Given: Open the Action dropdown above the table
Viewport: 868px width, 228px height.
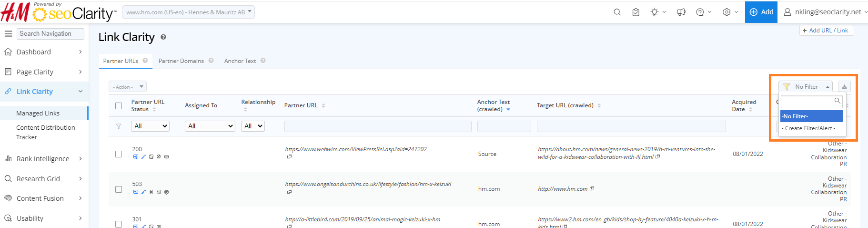Looking at the screenshot, I should click(127, 87).
